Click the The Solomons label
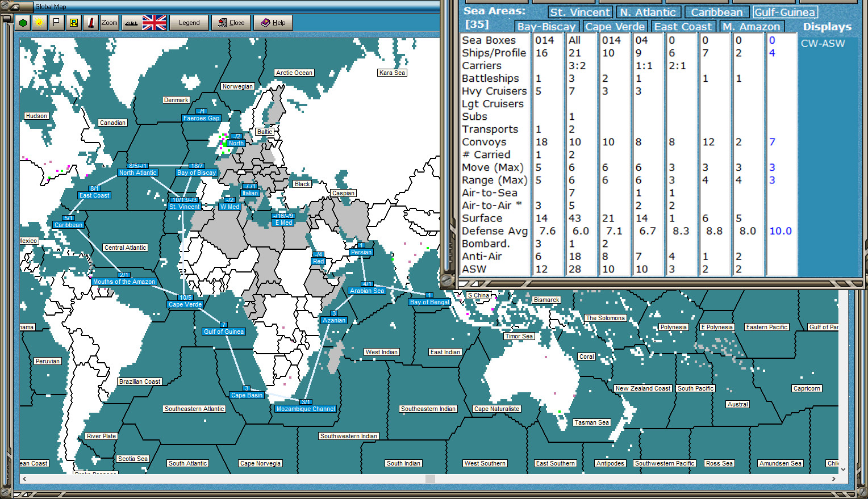 pos(606,318)
